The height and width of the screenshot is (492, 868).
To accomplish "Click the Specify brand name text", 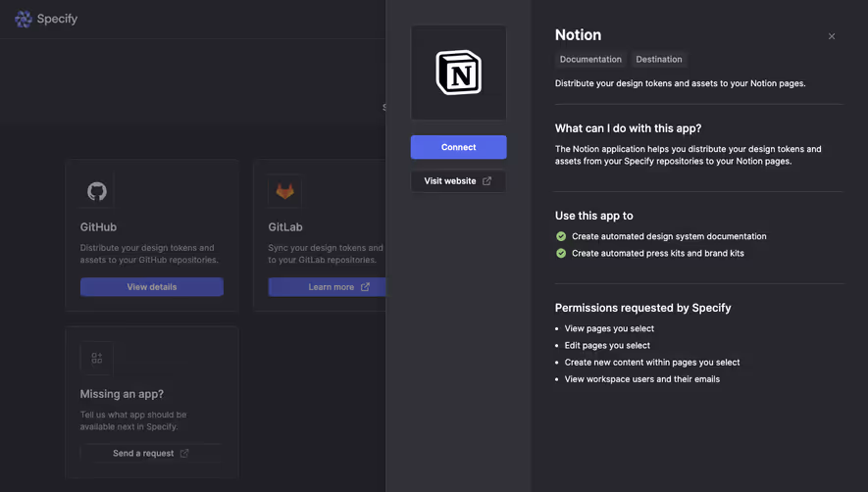I will (x=57, y=19).
